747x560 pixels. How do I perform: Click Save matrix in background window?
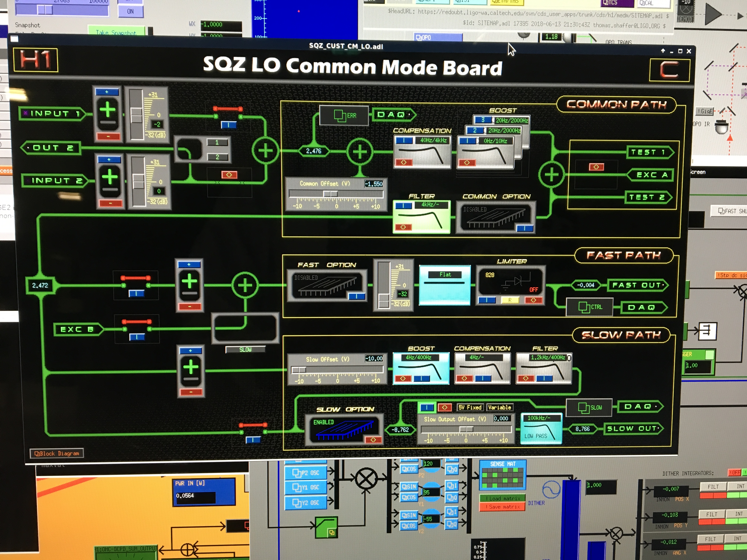click(x=502, y=507)
